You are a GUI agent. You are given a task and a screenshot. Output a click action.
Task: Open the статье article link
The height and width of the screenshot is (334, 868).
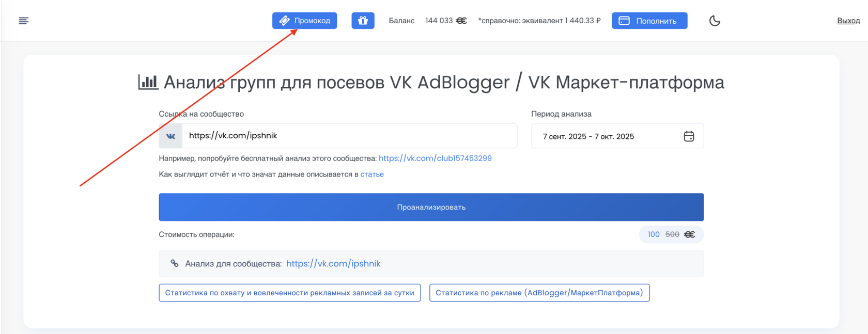tap(372, 174)
